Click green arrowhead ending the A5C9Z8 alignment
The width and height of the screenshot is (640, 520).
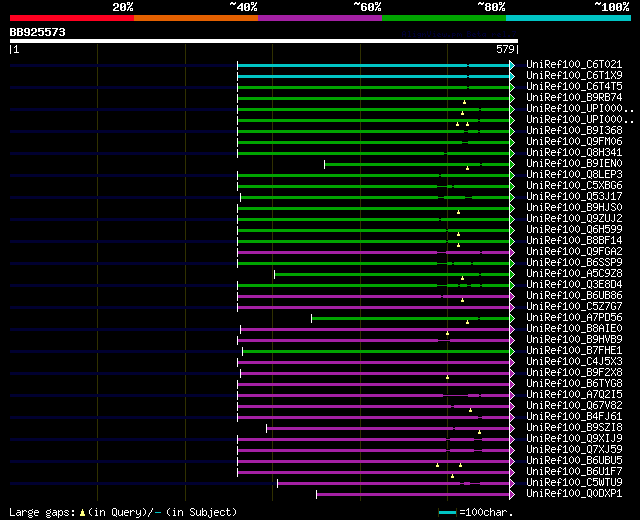pyautogui.click(x=512, y=274)
